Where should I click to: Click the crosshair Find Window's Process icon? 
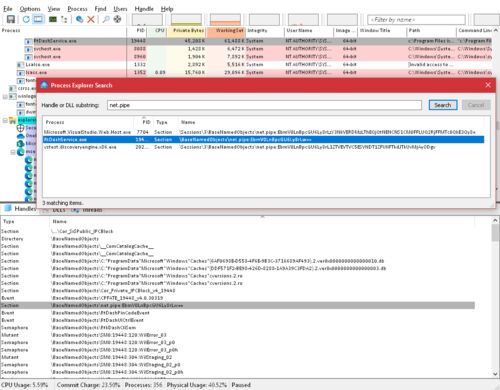(117, 19)
